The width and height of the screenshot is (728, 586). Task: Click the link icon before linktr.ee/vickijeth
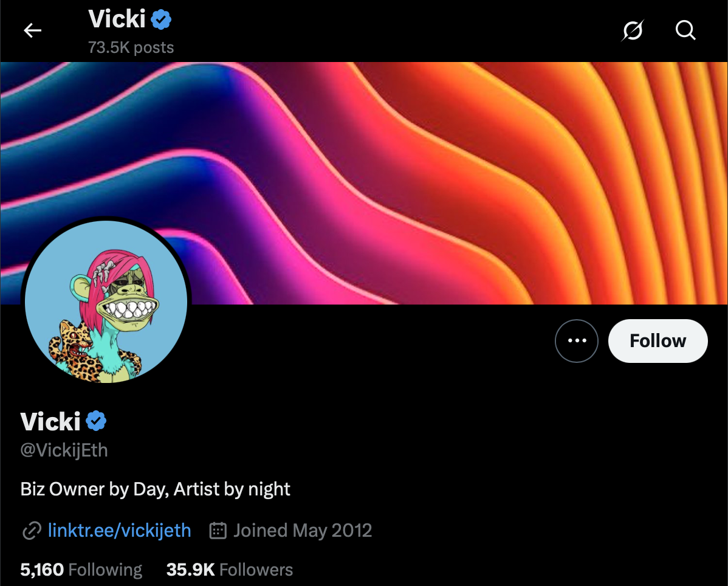30,530
